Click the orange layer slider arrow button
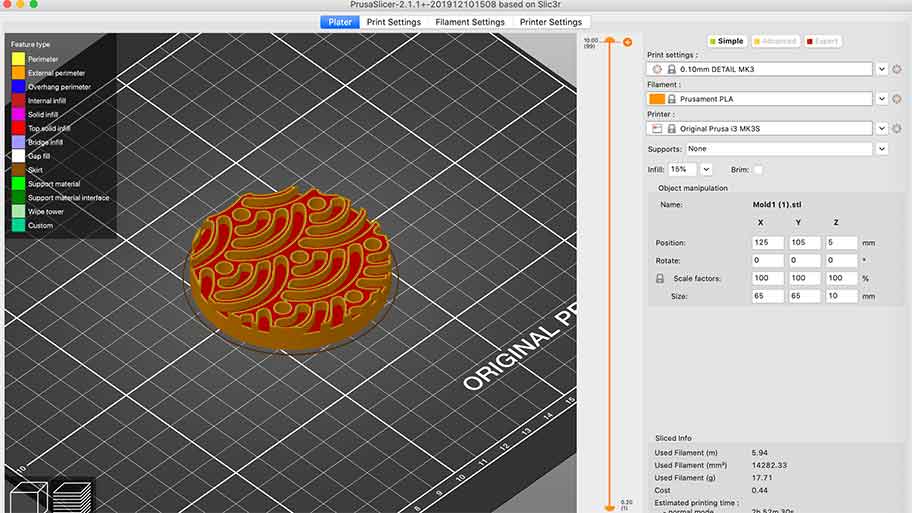 (x=628, y=42)
